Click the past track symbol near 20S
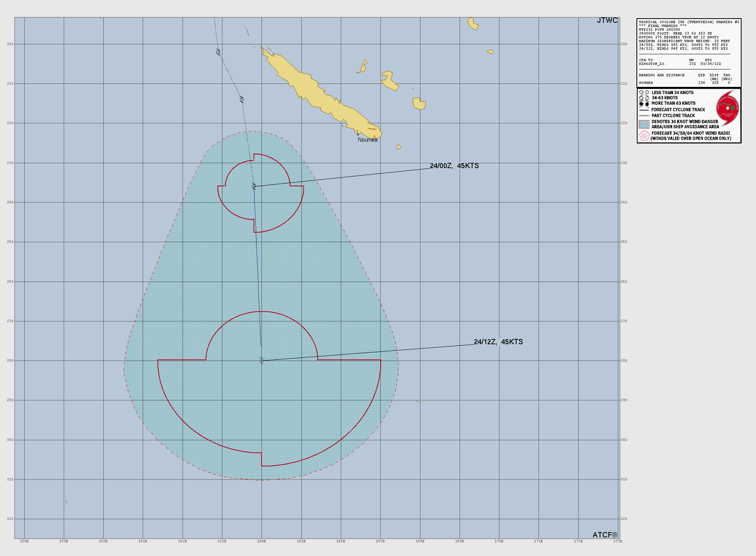 coord(218,52)
